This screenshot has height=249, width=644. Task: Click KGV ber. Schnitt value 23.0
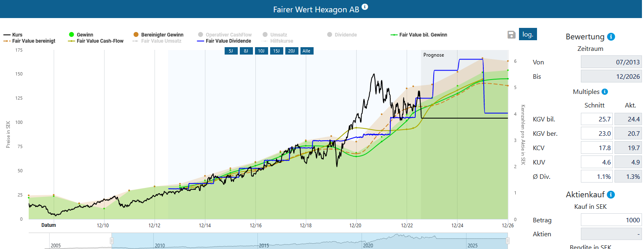pos(597,133)
